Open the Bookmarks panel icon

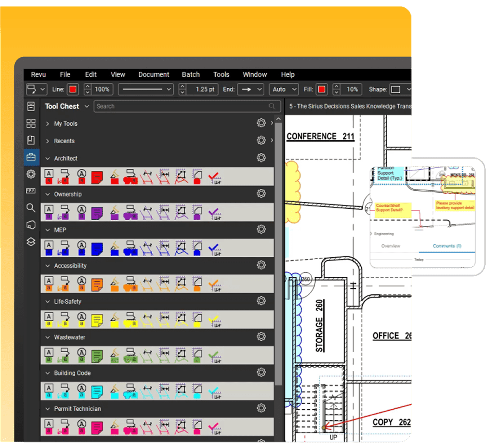[x=31, y=140]
